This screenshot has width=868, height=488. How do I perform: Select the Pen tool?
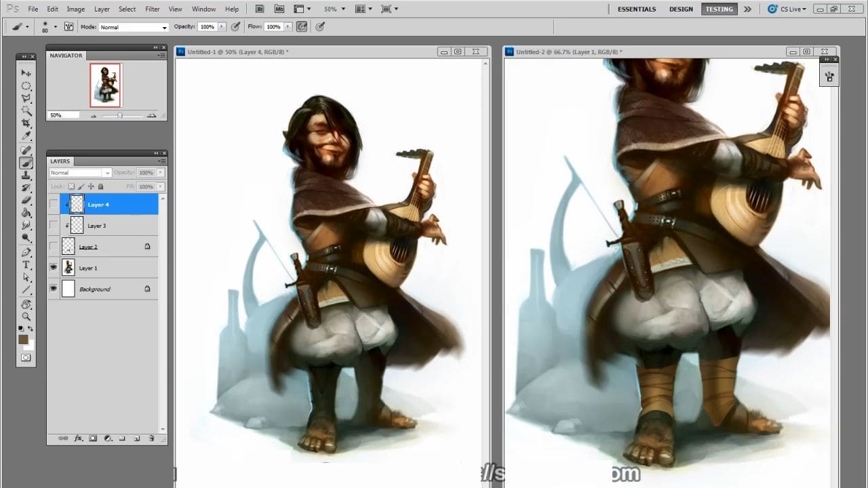point(26,252)
